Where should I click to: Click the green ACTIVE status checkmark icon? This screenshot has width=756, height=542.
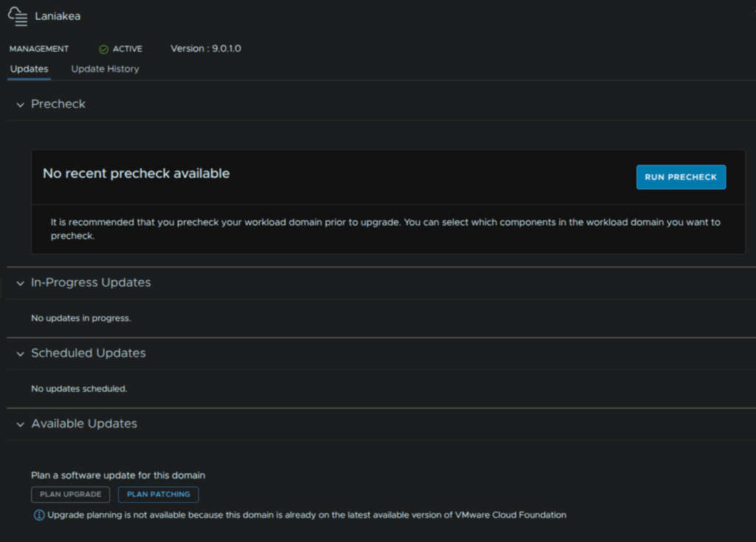click(x=103, y=49)
